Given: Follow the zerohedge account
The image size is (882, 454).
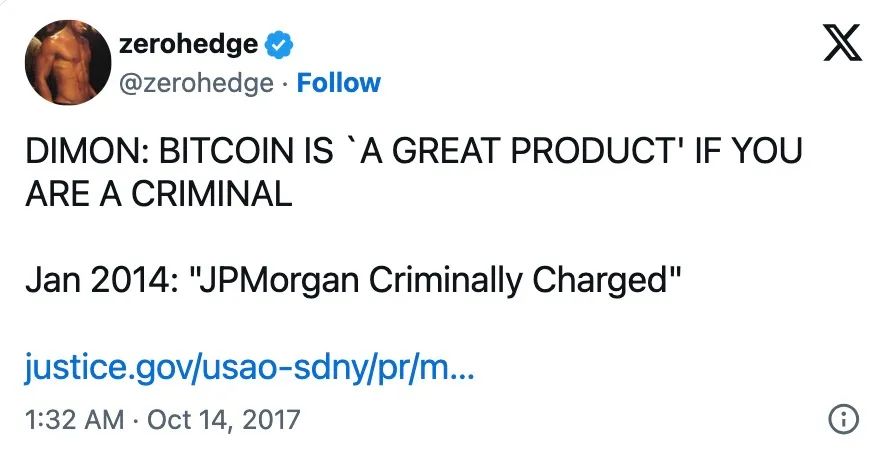Looking at the screenshot, I should point(339,82).
